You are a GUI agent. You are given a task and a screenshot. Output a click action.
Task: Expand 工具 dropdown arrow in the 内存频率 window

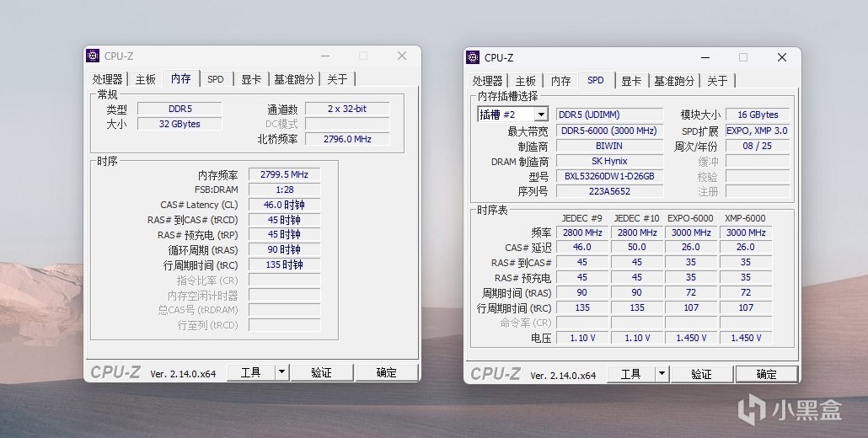tap(281, 372)
